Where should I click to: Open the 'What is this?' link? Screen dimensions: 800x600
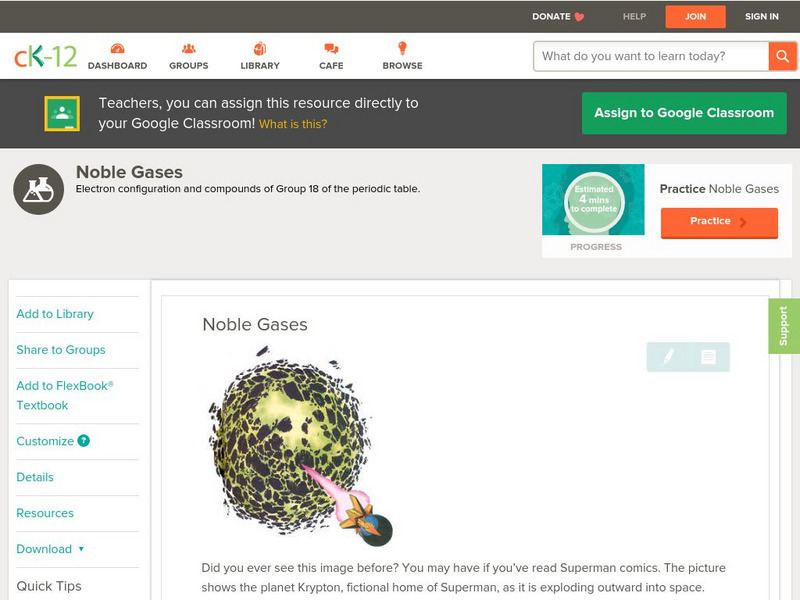pyautogui.click(x=293, y=124)
